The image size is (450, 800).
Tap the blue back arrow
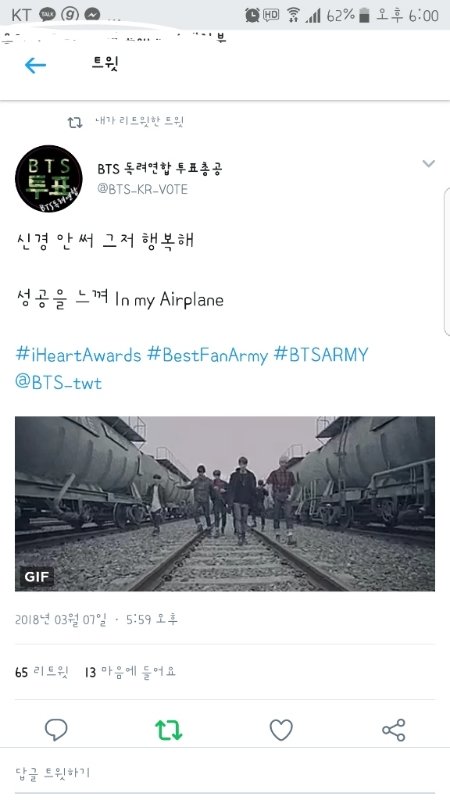[35, 65]
